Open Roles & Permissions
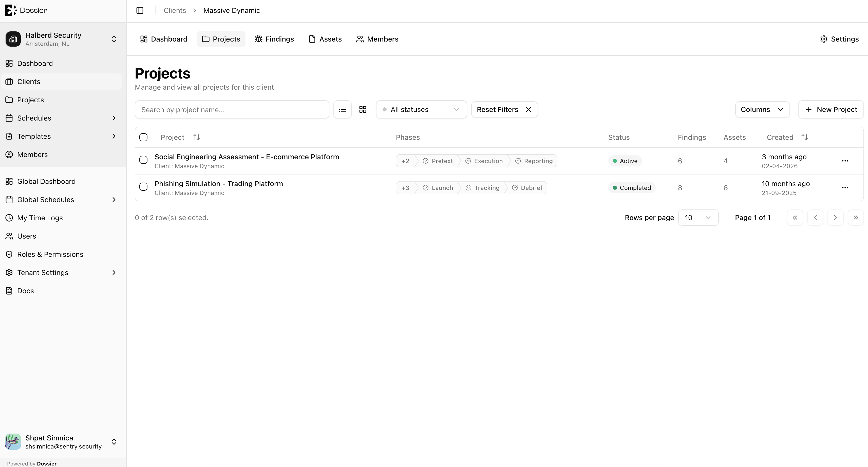868x467 pixels. pos(61,254)
